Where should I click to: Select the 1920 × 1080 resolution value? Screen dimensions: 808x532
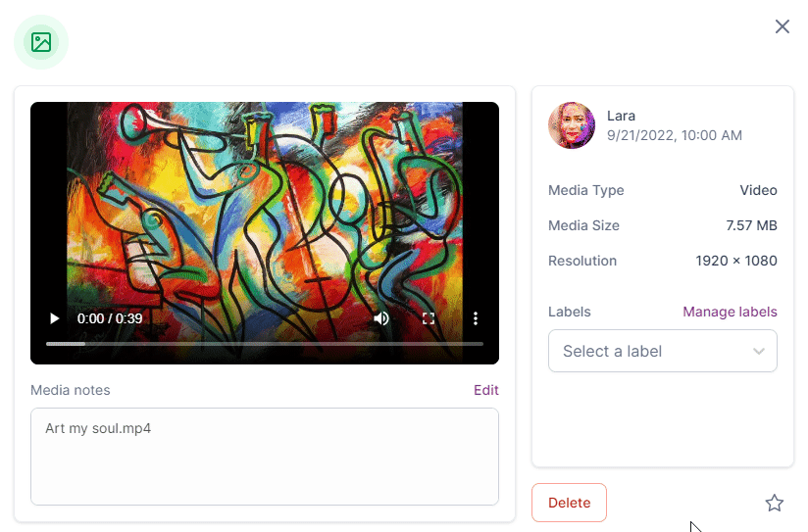[x=736, y=261]
